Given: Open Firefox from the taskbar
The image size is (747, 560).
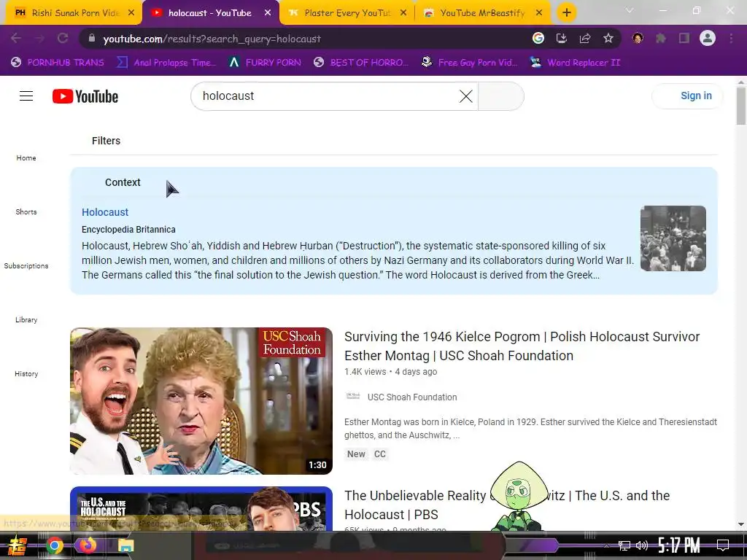Looking at the screenshot, I should [x=88, y=545].
